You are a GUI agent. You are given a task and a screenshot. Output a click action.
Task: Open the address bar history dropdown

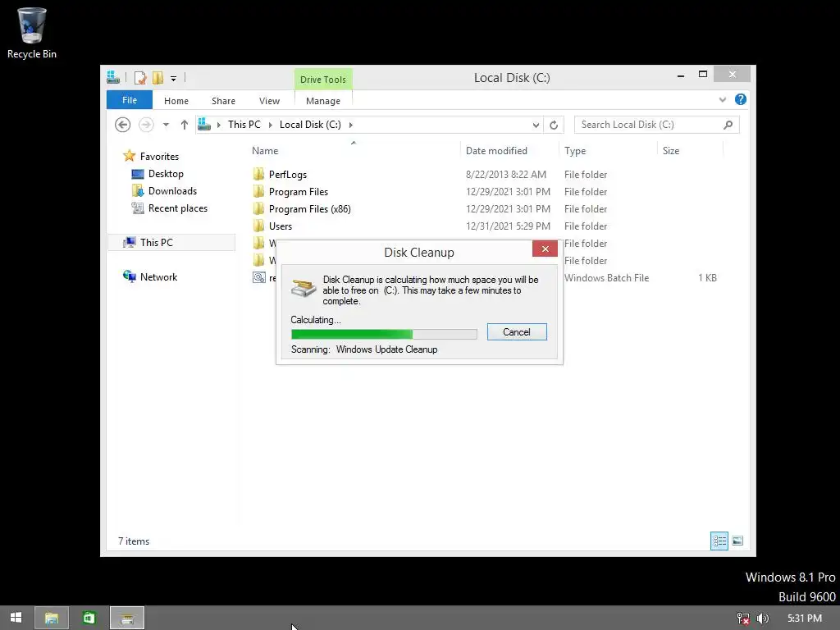pos(536,126)
